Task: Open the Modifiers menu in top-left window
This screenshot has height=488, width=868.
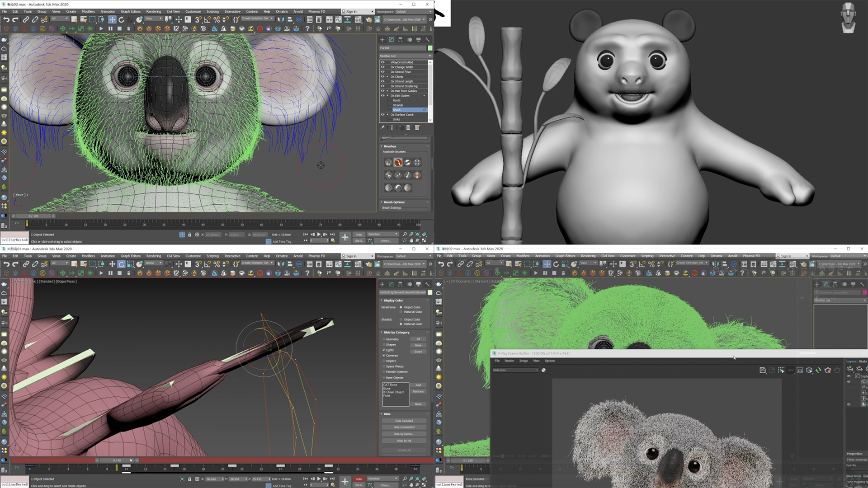Action: pos(88,11)
